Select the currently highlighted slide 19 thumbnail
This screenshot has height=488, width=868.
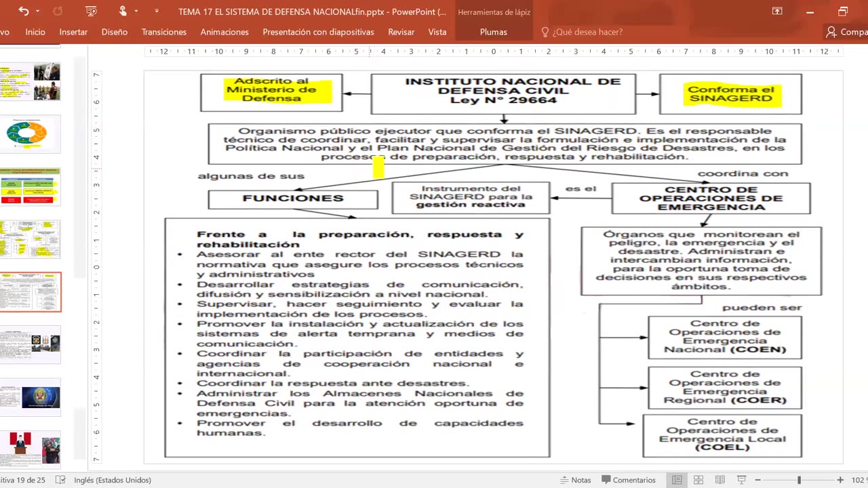[x=31, y=292]
